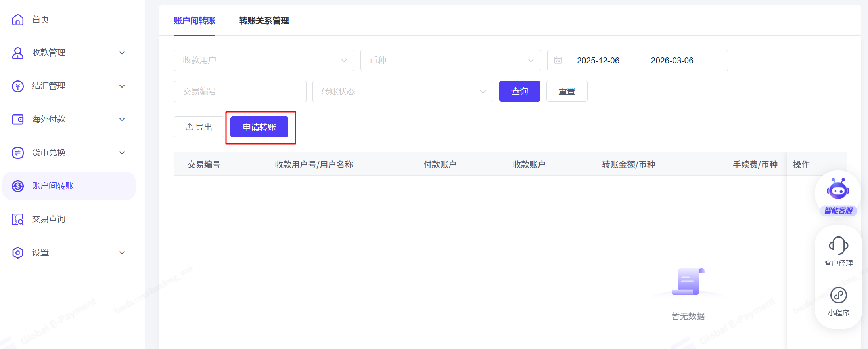The height and width of the screenshot is (349, 868).
Task: Click the 货币兑换 exchange icon
Action: [x=18, y=153]
